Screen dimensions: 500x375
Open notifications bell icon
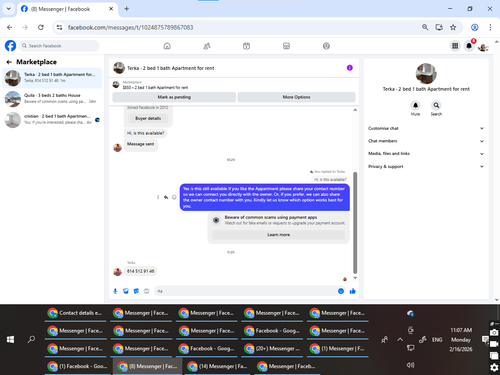[469, 46]
